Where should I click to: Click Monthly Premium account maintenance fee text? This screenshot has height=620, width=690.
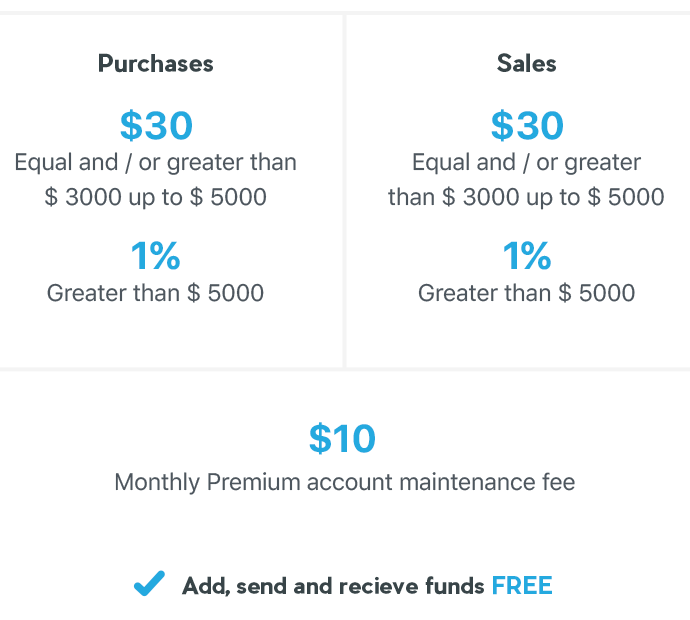[x=345, y=482]
